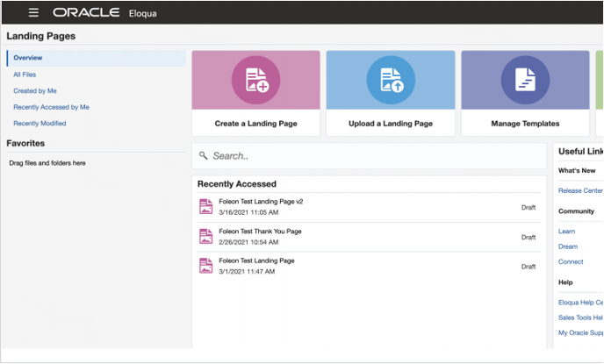Click the Learn community link

click(566, 232)
